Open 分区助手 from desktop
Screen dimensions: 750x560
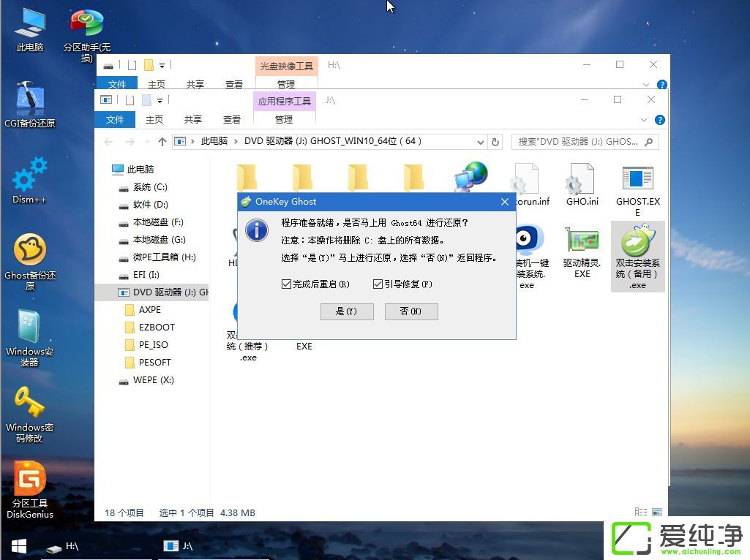tap(86, 22)
